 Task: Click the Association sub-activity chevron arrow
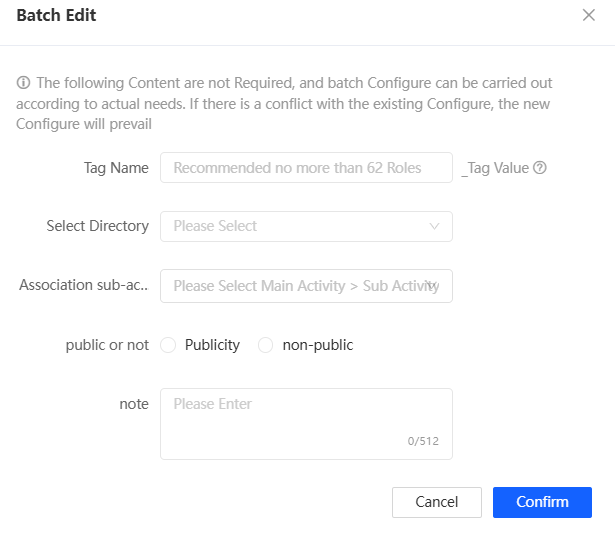point(432,286)
